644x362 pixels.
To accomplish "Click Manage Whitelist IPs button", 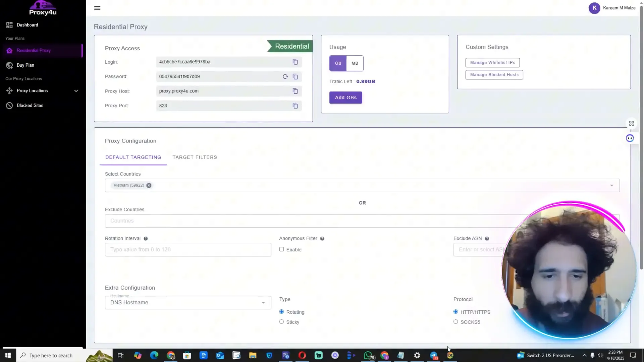I will coord(492,63).
